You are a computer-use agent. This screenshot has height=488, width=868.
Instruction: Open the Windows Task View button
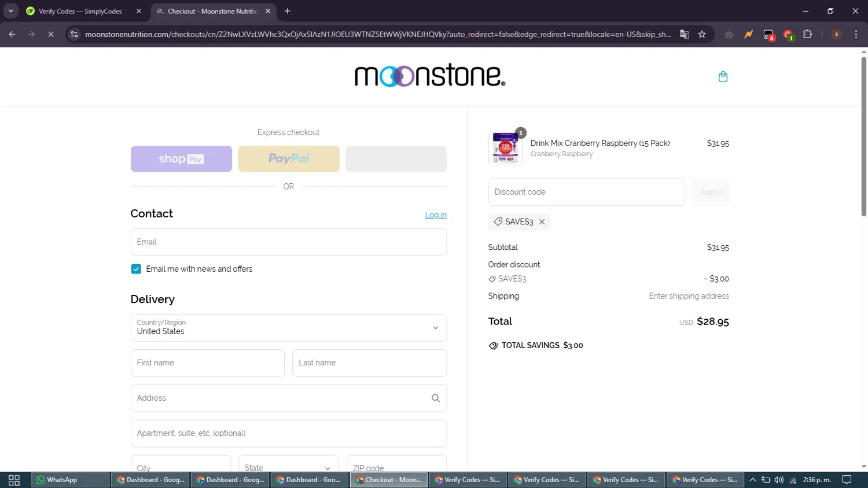[14, 480]
